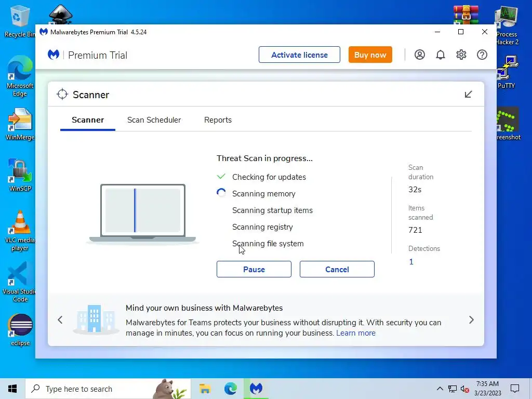Viewport: 532px width, 399px height.
Task: Open Process Hacker 2 shortcut
Action: [507, 26]
